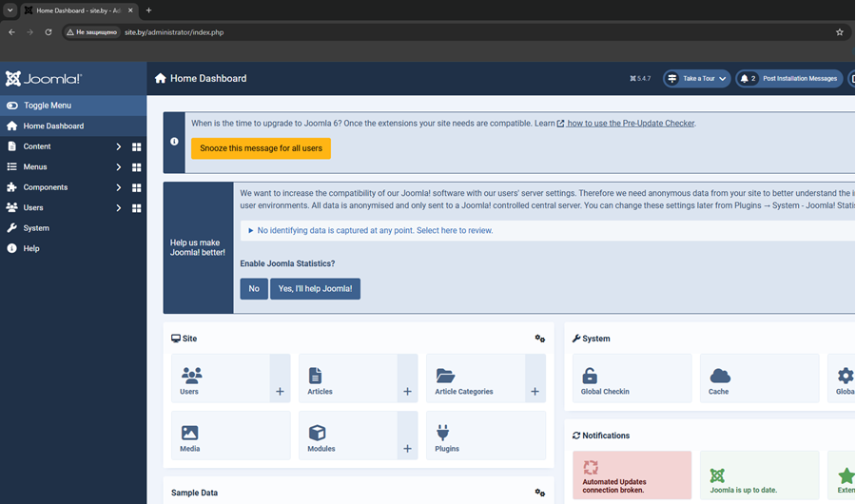Decline Joomla Statistics with No

254,289
